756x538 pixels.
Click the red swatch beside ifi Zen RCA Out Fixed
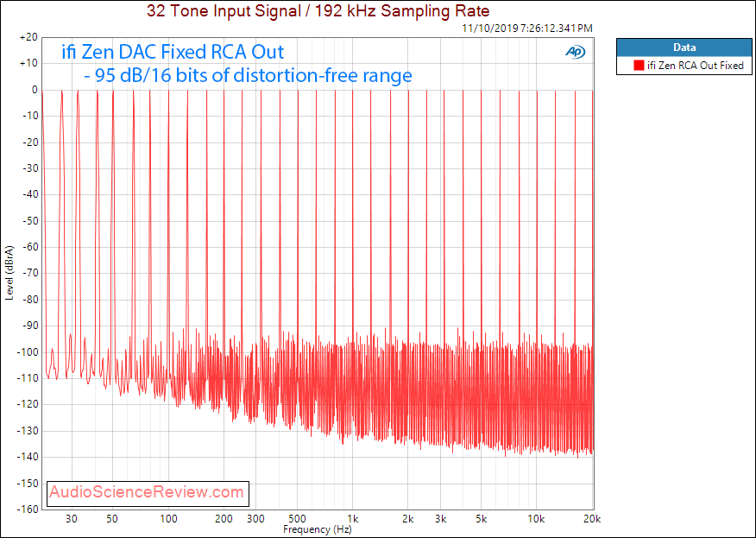[639, 66]
